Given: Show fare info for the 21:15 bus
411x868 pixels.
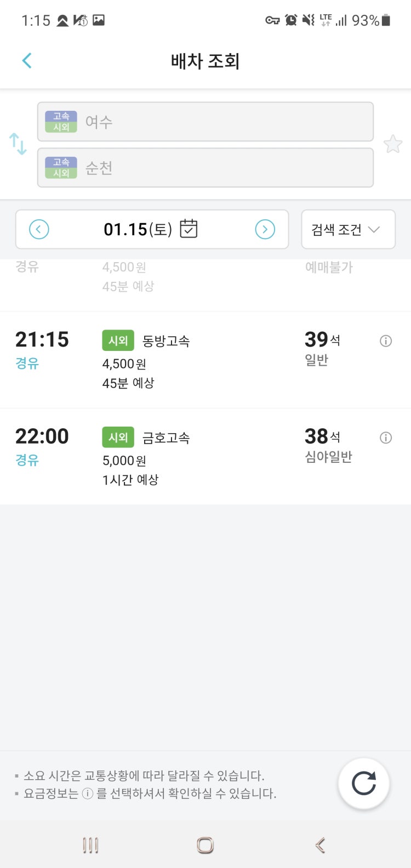Looking at the screenshot, I should (x=386, y=341).
